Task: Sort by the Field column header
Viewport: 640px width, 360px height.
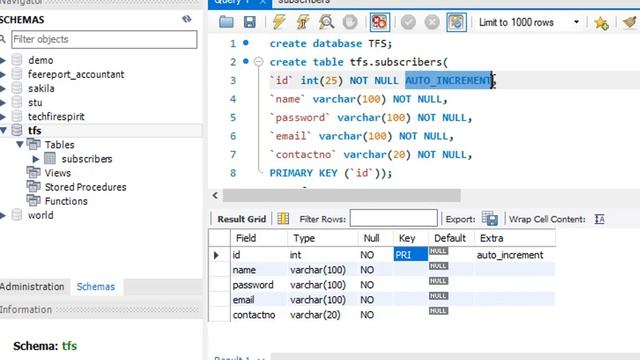Action: (259, 238)
